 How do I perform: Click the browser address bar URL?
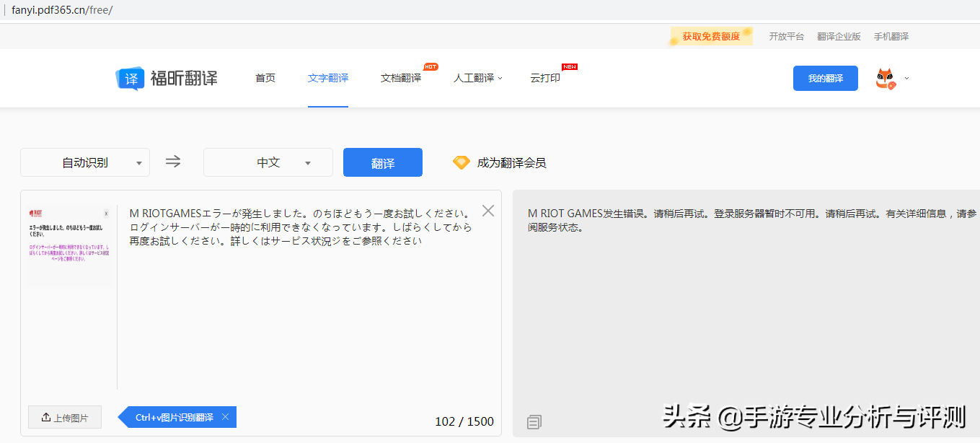point(62,10)
